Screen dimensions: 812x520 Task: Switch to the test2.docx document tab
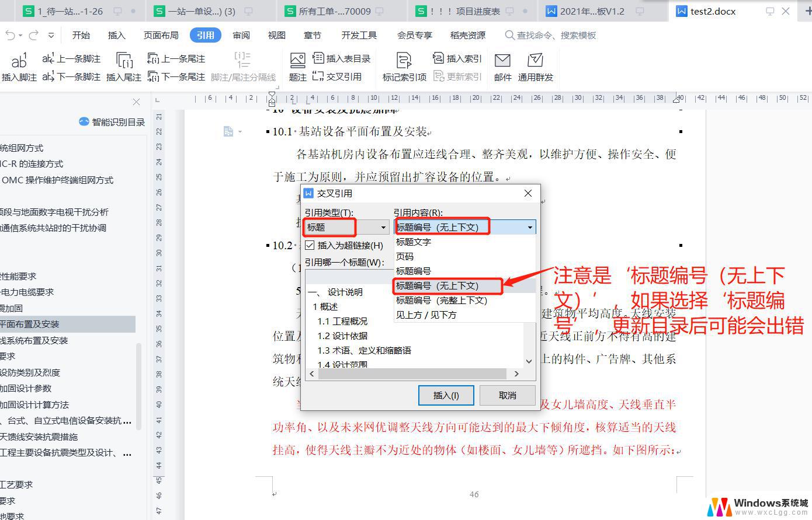[734, 11]
